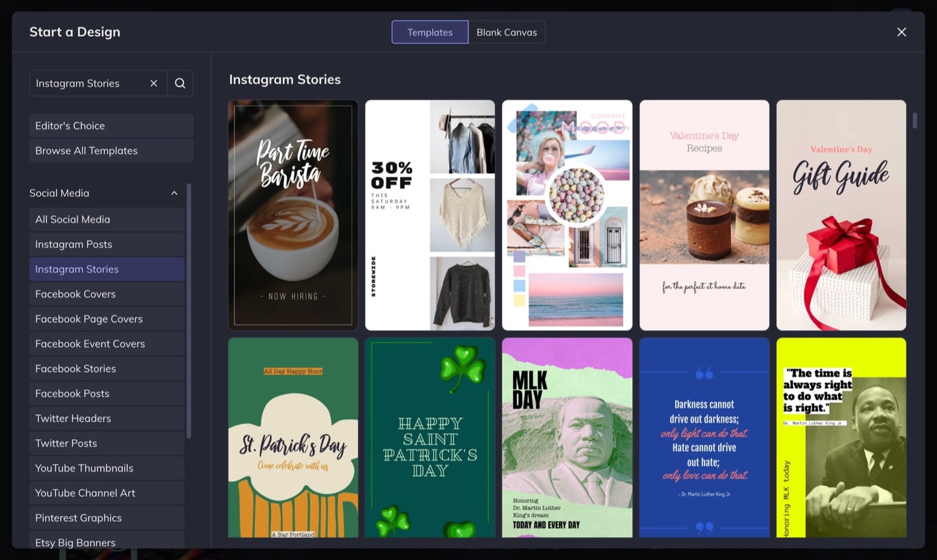Select the Valentine's Day Gift Guide template

tap(841, 214)
